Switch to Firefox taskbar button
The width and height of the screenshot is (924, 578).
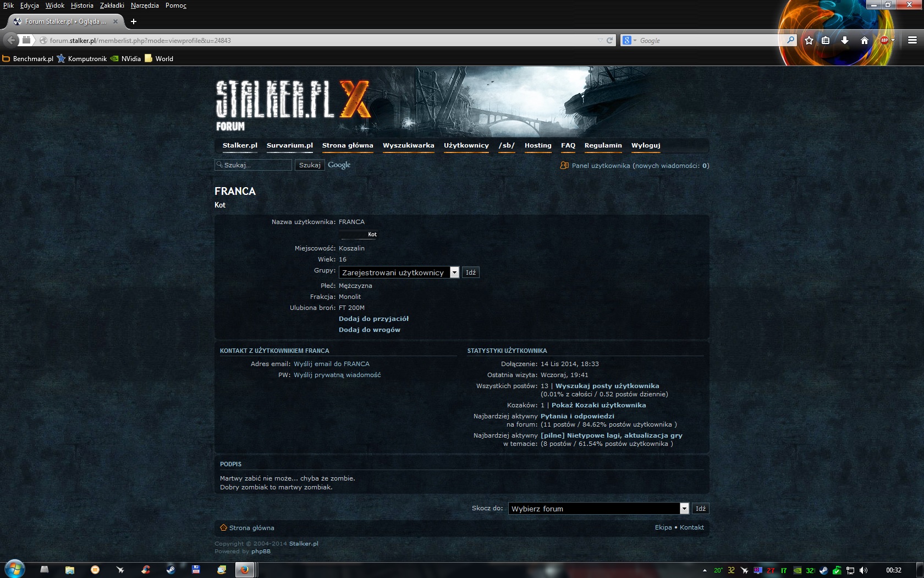click(x=244, y=570)
